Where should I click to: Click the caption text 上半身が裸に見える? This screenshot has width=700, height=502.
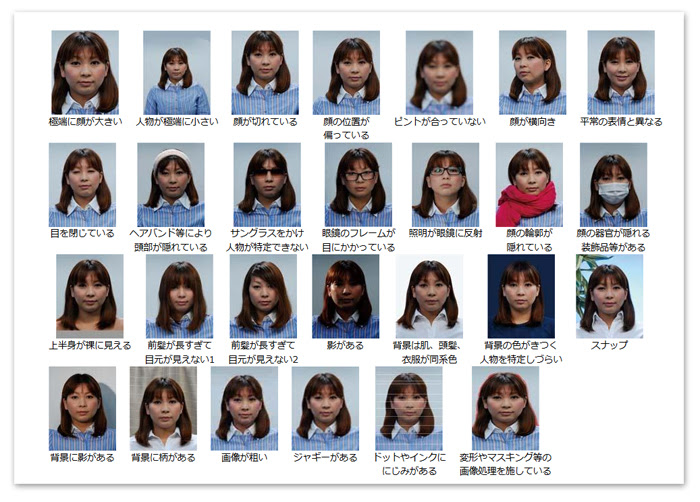coord(90,345)
